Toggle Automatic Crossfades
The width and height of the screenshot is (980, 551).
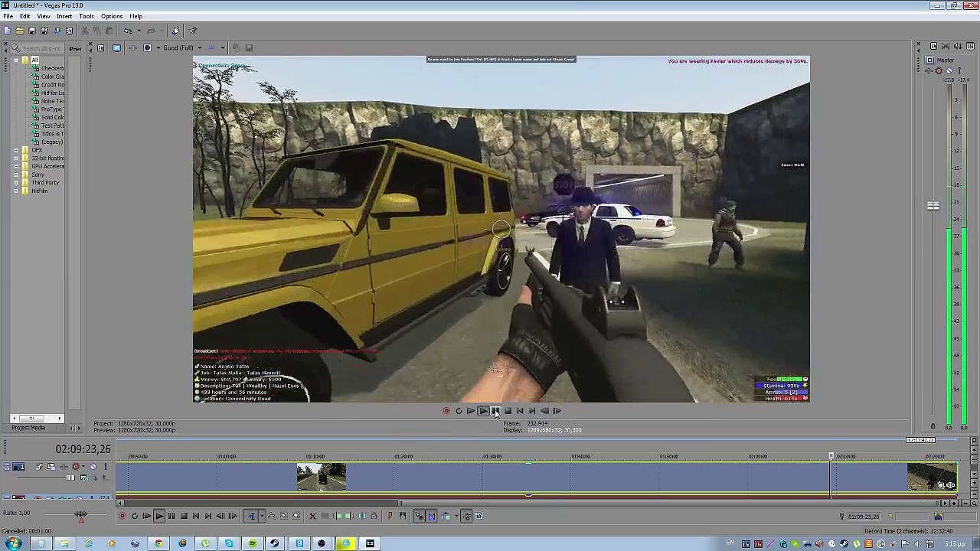tap(431, 516)
